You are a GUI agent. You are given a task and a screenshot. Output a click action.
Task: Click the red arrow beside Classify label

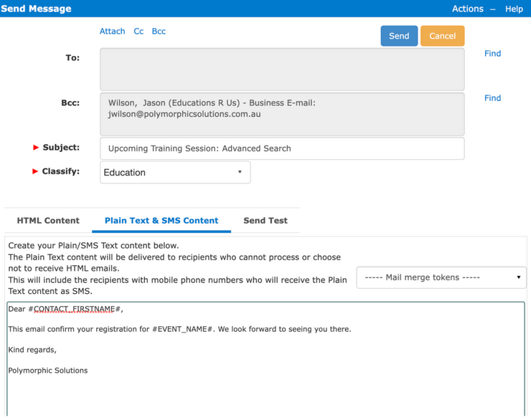point(35,171)
